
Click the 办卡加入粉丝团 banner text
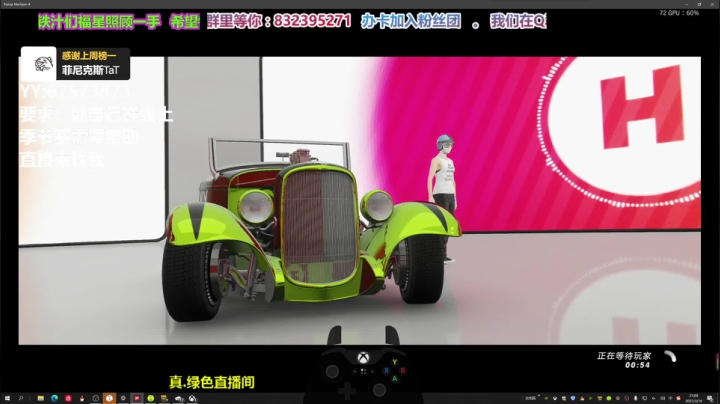coord(411,21)
